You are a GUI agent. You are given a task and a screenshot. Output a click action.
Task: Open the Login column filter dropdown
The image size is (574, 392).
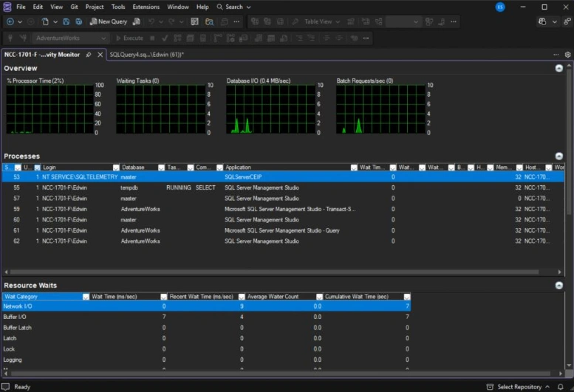point(116,168)
